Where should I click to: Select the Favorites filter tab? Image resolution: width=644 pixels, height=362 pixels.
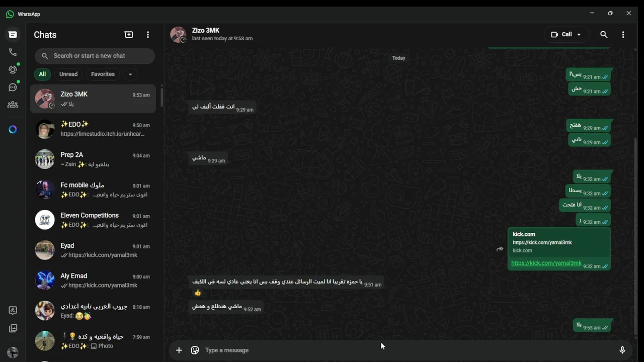click(103, 74)
